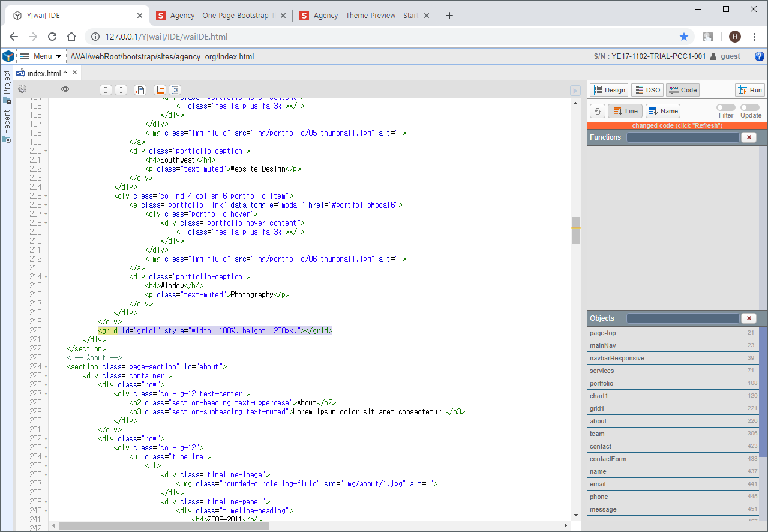Open the Menu dropdown
Viewport: 768px width, 532px height.
tap(41, 56)
